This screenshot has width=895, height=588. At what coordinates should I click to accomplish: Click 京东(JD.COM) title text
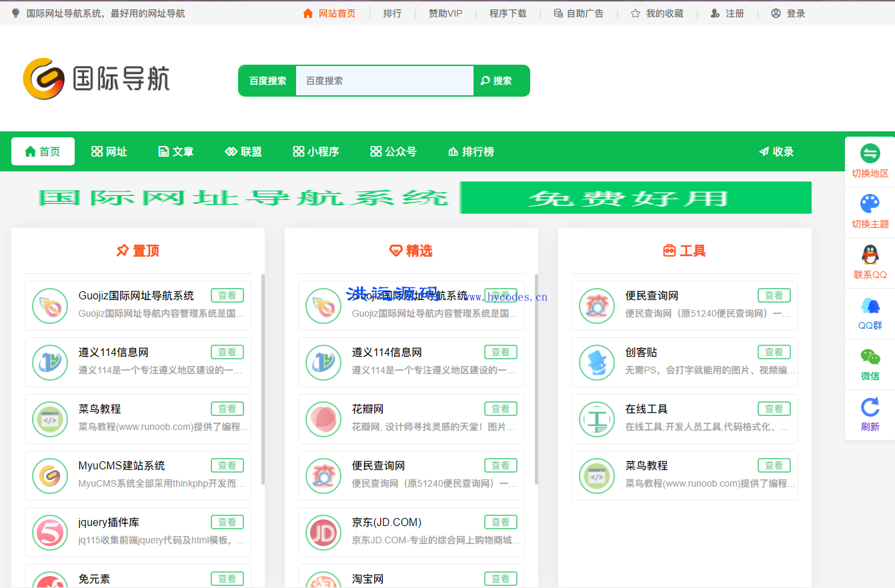(387, 522)
